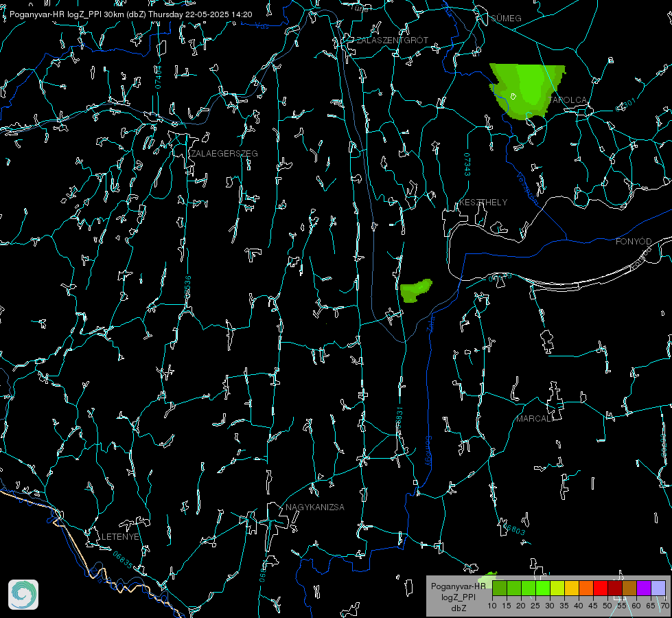Click the Poganyvar-HR text in the legend
The height and width of the screenshot is (618, 672).
pyautogui.click(x=458, y=586)
